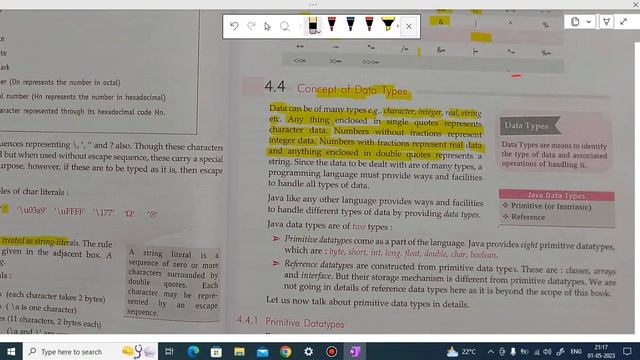Open the 22°C weather widget
The image size is (640, 360).
click(461, 351)
